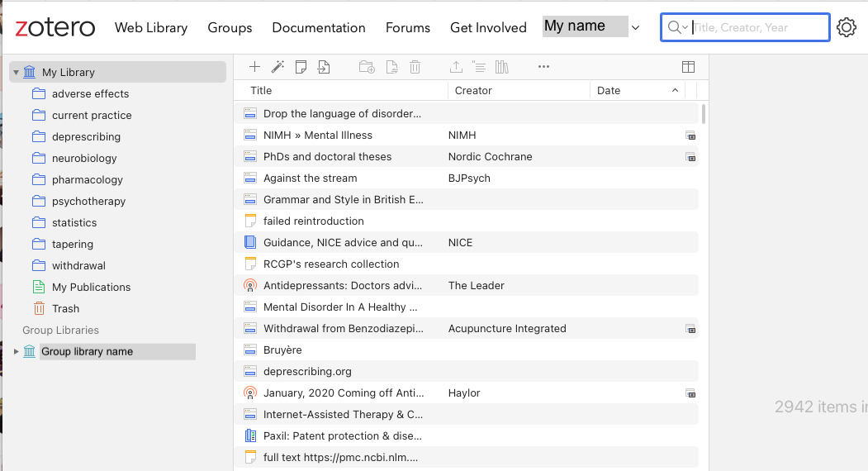The height and width of the screenshot is (471, 868).
Task: Open attachment icon on Withdrawal from Benzodiazepi row
Action: click(690, 329)
